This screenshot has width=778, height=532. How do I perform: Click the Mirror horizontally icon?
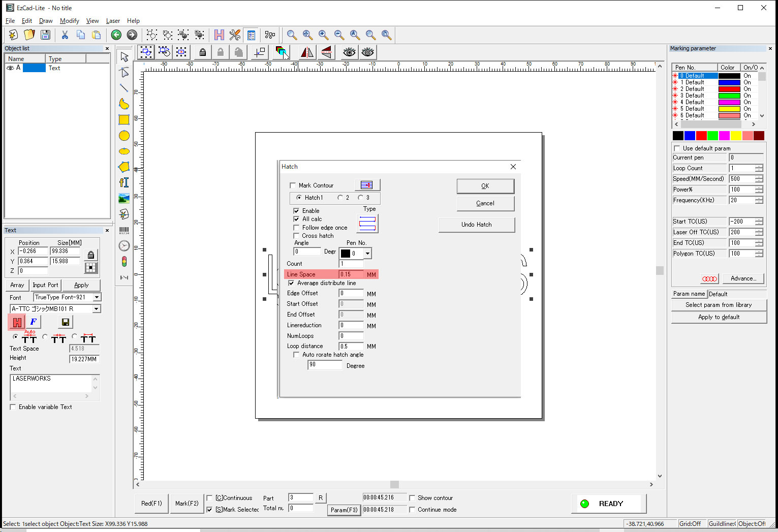click(x=307, y=52)
